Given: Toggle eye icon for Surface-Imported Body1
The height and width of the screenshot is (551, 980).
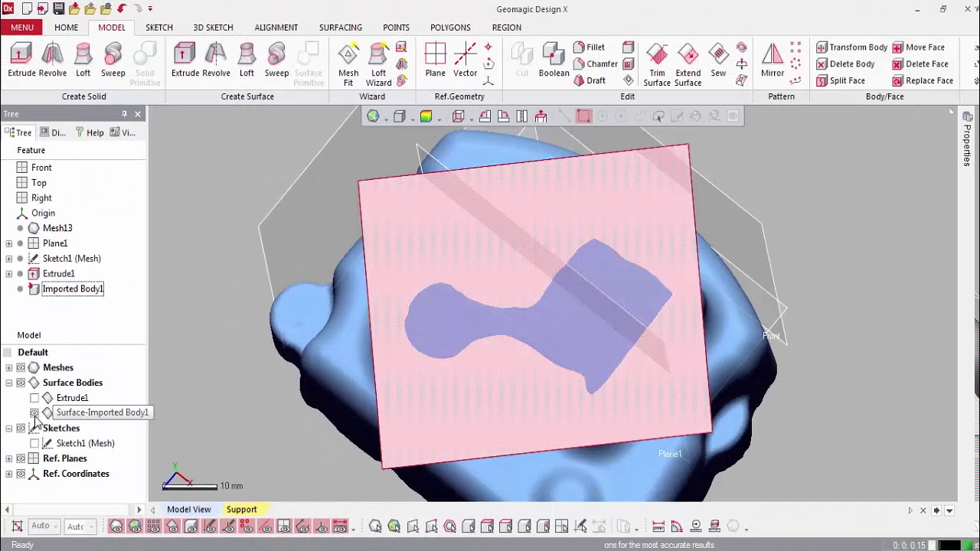Looking at the screenshot, I should [34, 412].
